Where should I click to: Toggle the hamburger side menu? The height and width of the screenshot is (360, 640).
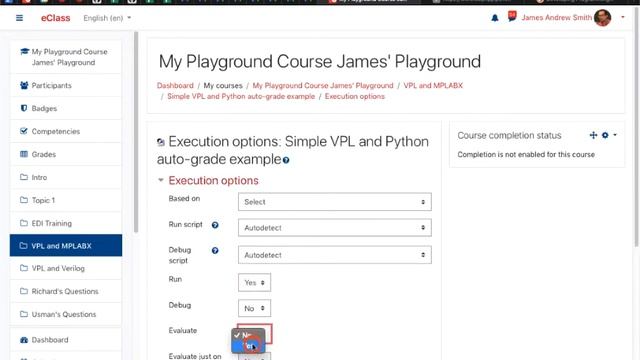[19, 18]
